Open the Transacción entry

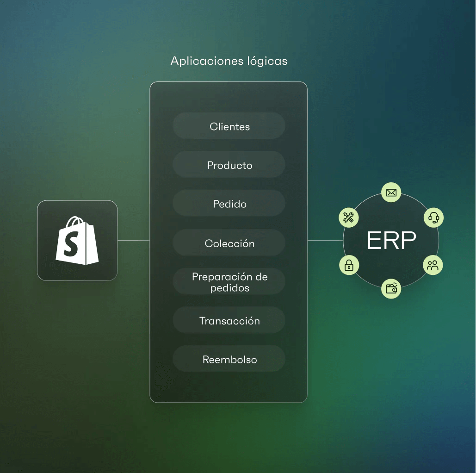coord(229,320)
